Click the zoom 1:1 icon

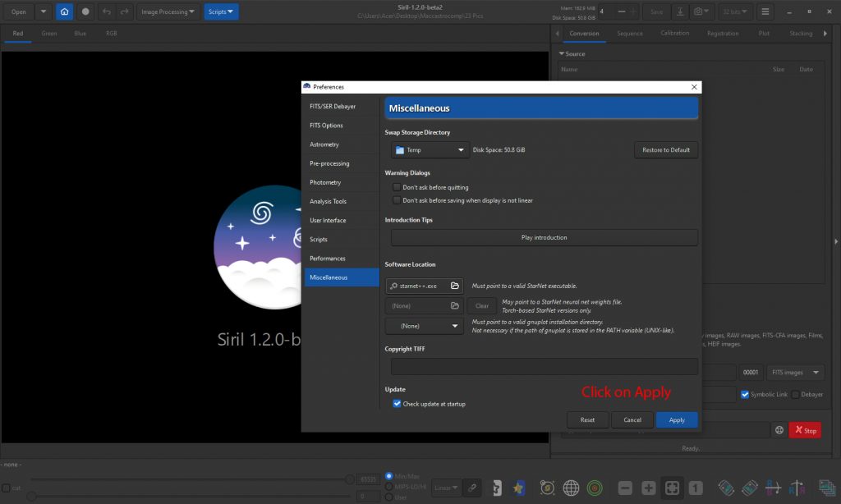pyautogui.click(x=696, y=488)
